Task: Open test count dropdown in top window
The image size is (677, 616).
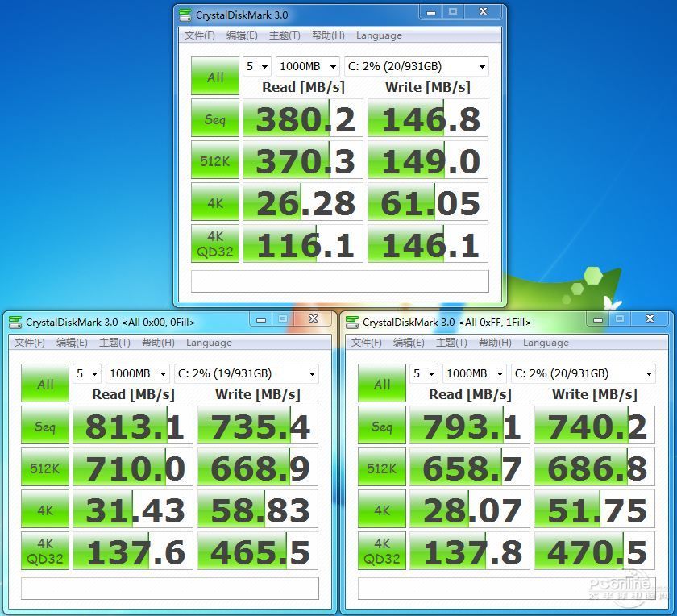Action: [x=257, y=66]
